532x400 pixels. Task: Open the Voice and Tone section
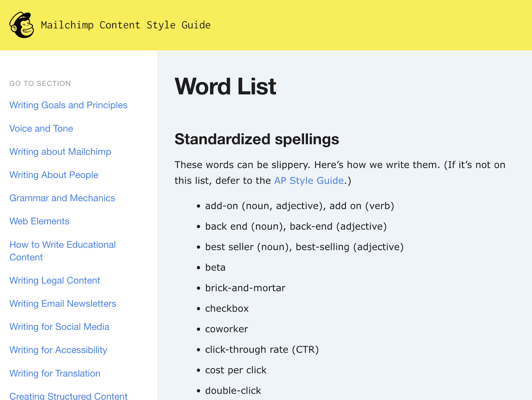41,128
